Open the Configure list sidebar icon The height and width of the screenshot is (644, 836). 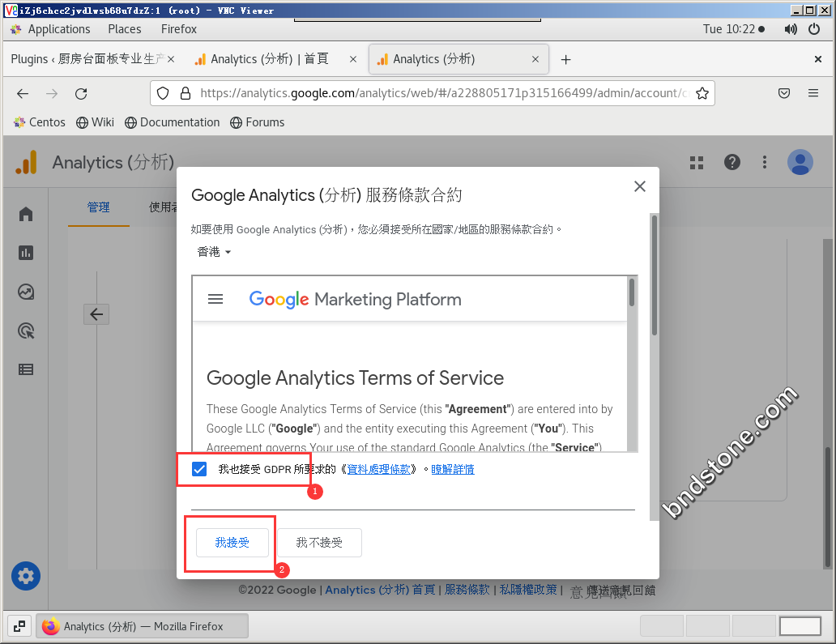(x=26, y=369)
